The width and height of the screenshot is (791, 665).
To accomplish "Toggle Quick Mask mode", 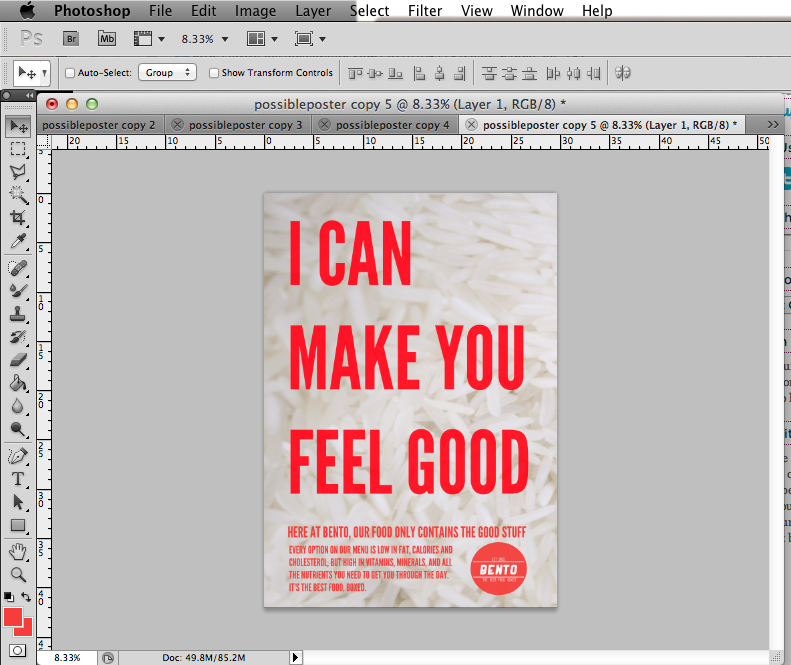I will (18, 650).
